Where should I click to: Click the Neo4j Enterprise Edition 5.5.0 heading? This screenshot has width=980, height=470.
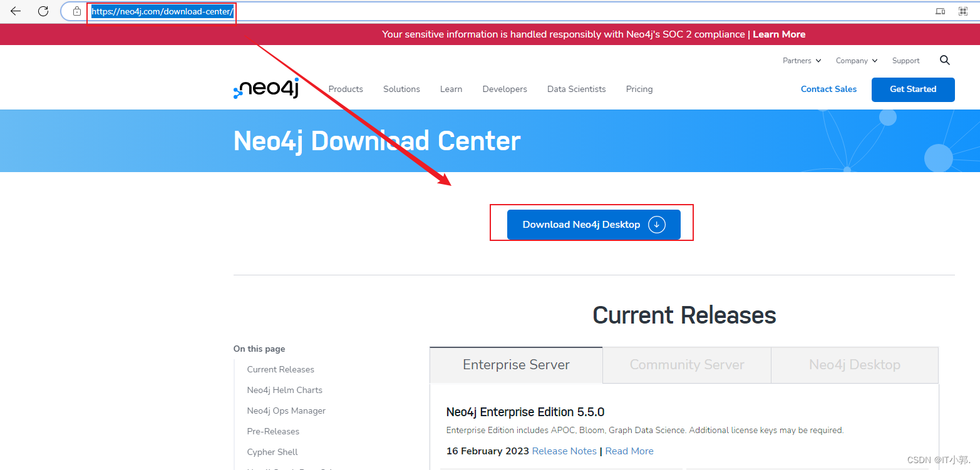pos(525,412)
